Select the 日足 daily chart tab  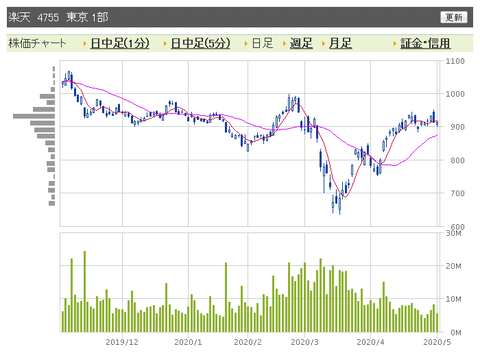262,43
